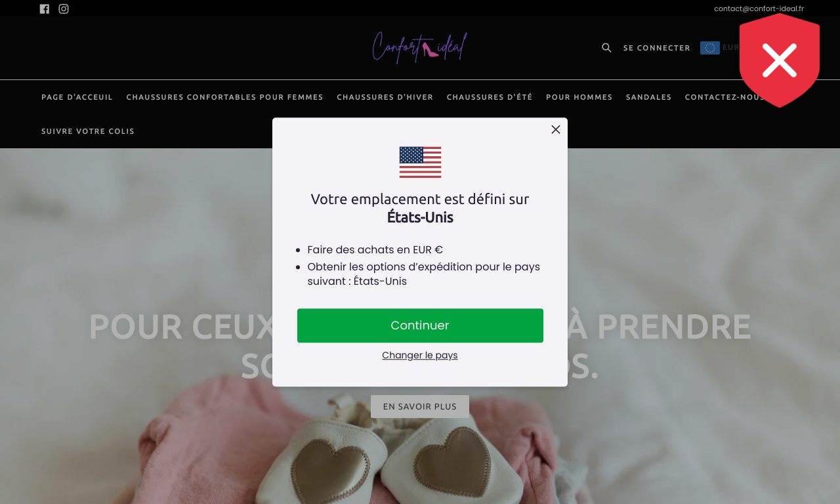
Task: Click the red shield X icon
Action: [x=780, y=60]
